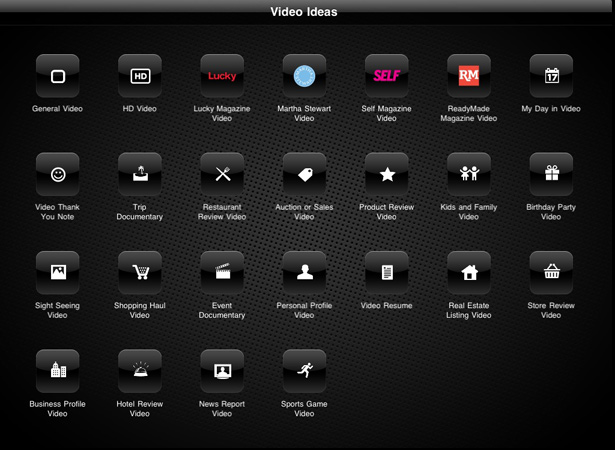Click the "Trip Documentary" label
The height and width of the screenshot is (450, 615).
pyautogui.click(x=140, y=212)
